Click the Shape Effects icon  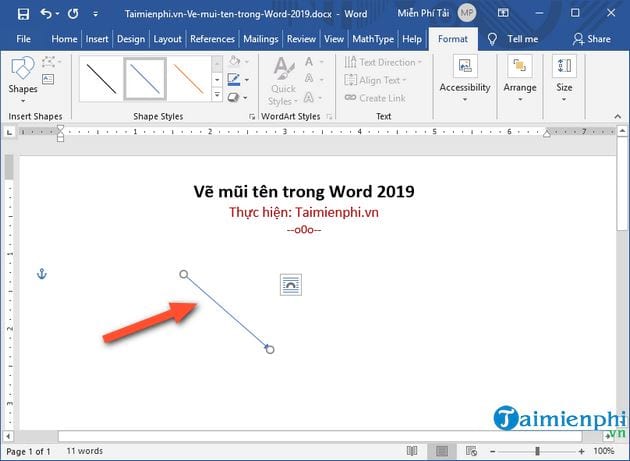pyautogui.click(x=234, y=98)
